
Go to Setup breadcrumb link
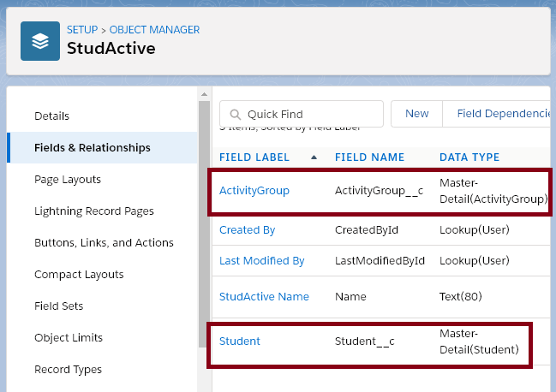coord(82,30)
